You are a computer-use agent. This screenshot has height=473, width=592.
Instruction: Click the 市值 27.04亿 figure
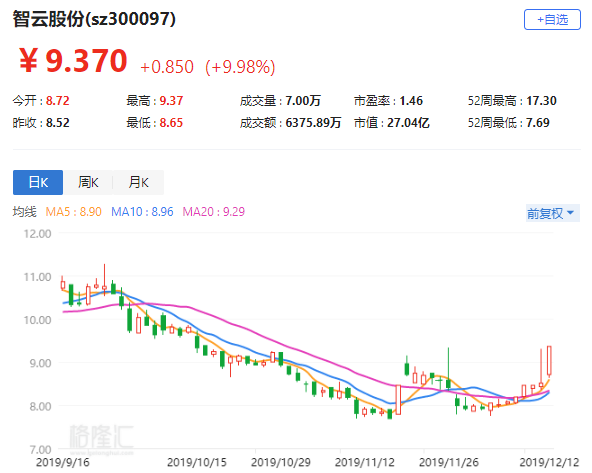coord(408,123)
